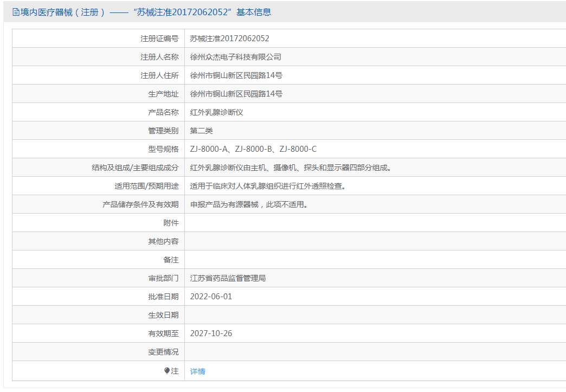
Task: Click the 产品储存条件及有效期 label
Action: point(140,204)
